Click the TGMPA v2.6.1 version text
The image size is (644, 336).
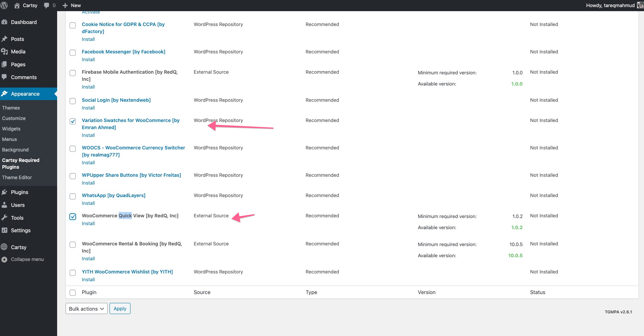[x=618, y=312]
